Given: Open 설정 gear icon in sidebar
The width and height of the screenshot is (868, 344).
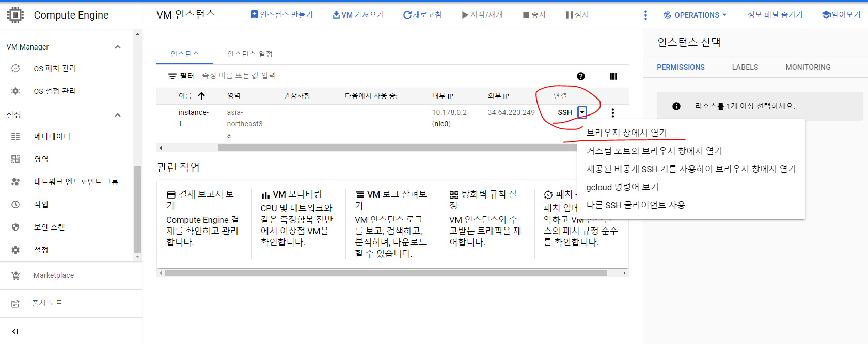Looking at the screenshot, I should tap(15, 250).
